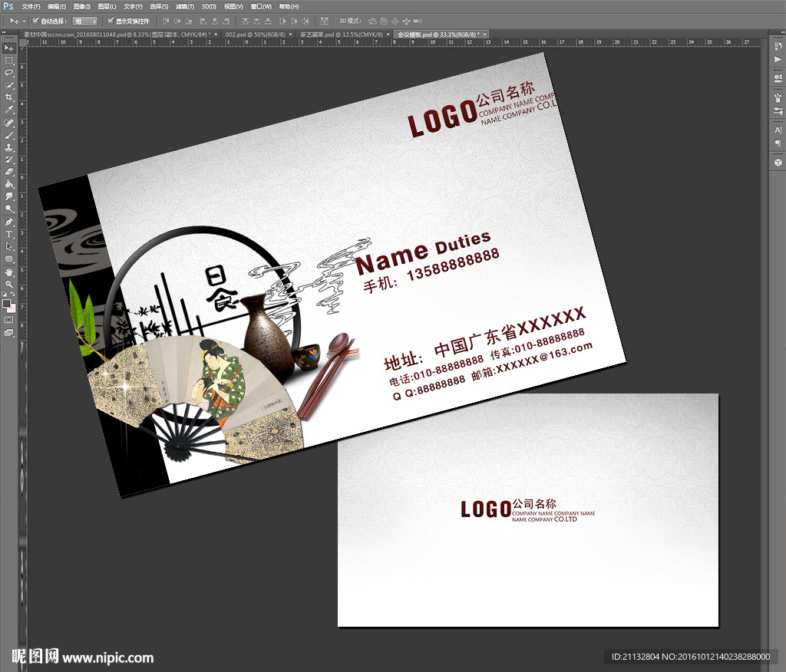Open the Properties panel icon
Screen dimensions: 786x672
778,78
